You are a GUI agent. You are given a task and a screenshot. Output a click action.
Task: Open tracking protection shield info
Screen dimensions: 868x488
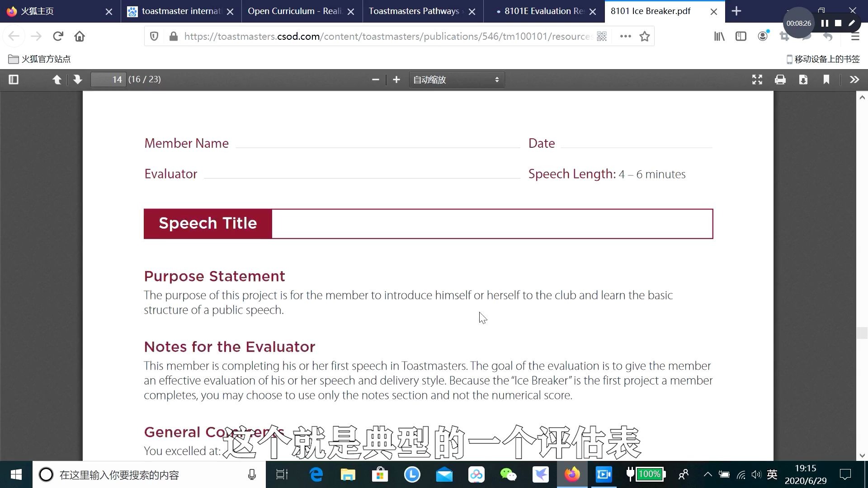coord(154,36)
